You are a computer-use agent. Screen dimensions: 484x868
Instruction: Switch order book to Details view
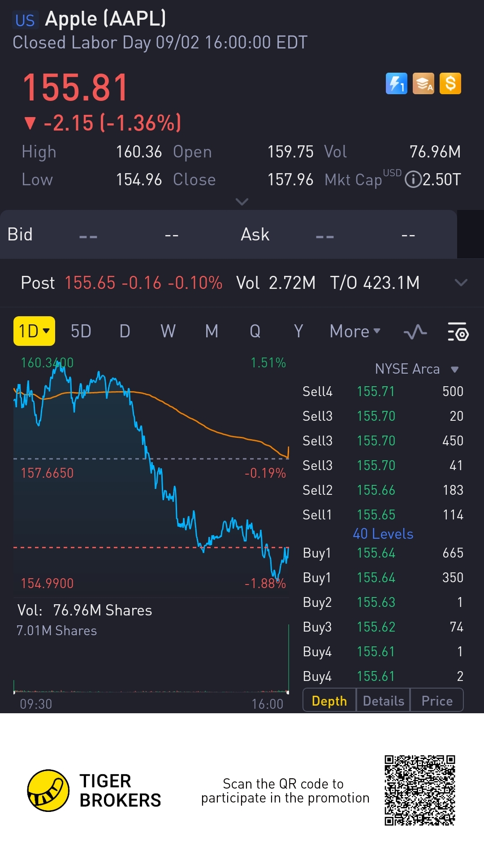point(383,701)
